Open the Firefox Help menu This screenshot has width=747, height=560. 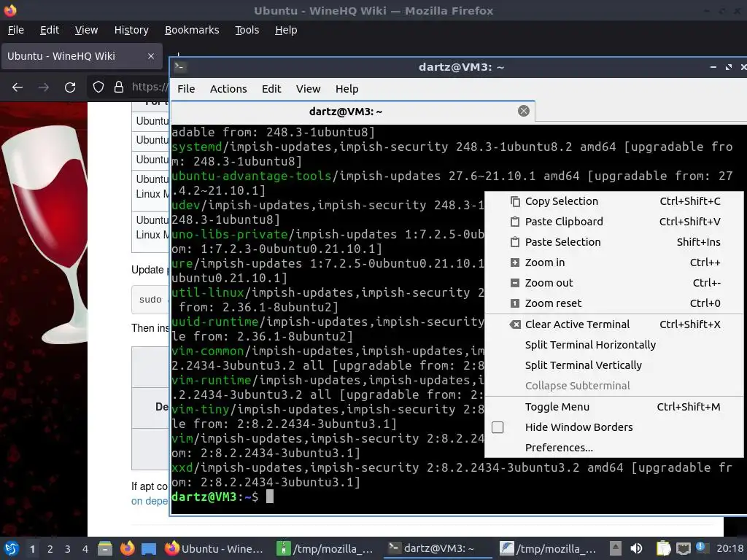point(286,30)
